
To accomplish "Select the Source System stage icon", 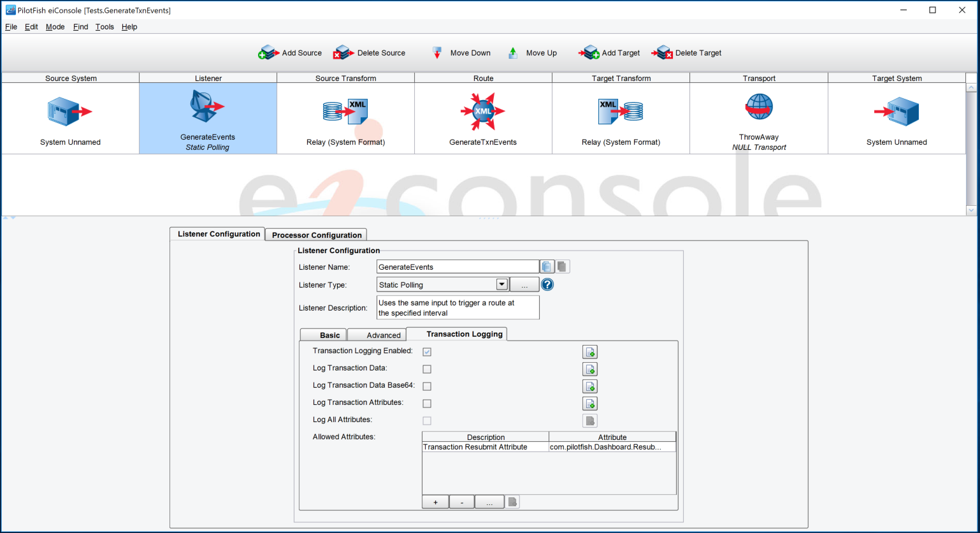I will [x=69, y=111].
